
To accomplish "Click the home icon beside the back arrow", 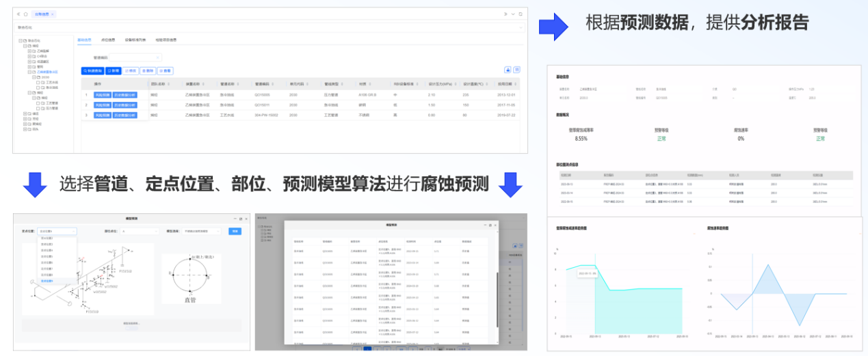I will 26,14.
